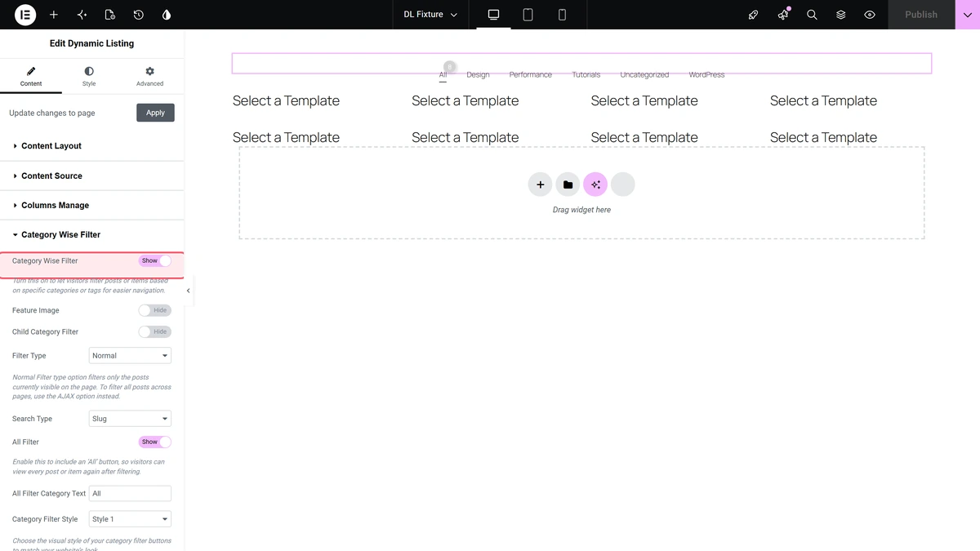Image resolution: width=980 pixels, height=551 pixels.
Task: Select the All category filter
Action: [x=443, y=74]
